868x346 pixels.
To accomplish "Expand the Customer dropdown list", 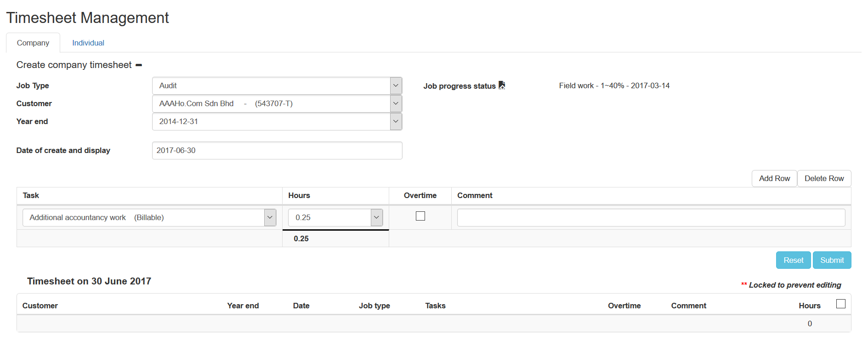I will pos(396,104).
